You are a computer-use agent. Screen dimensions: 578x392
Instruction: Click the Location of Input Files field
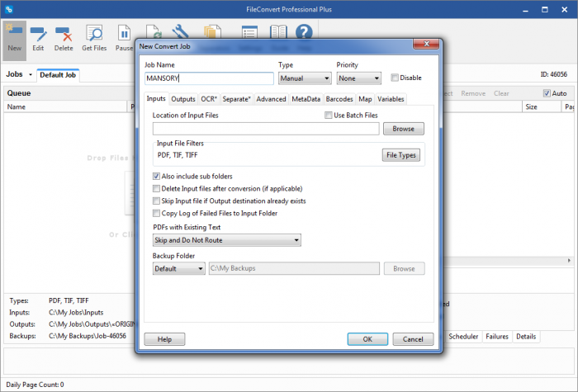click(x=266, y=129)
